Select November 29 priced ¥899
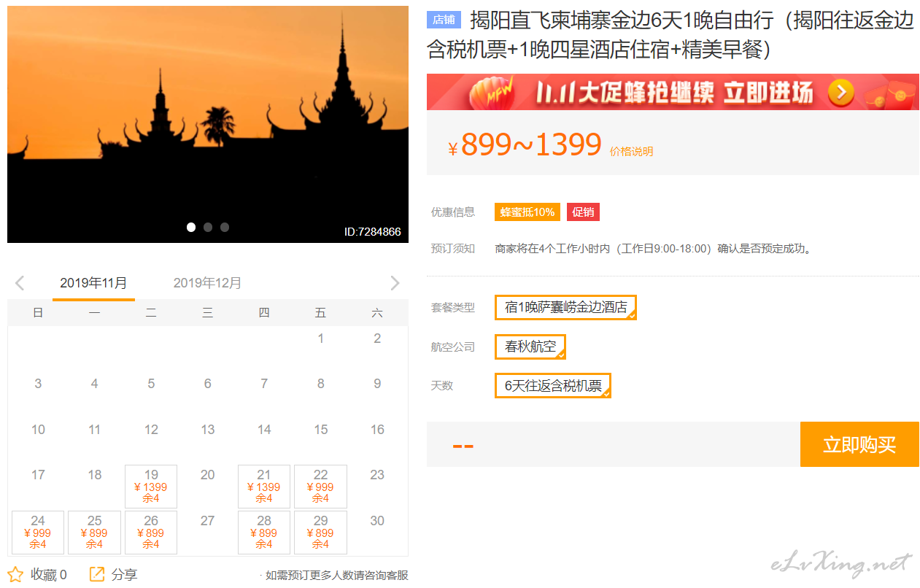This screenshot has width=920, height=588. [320, 533]
